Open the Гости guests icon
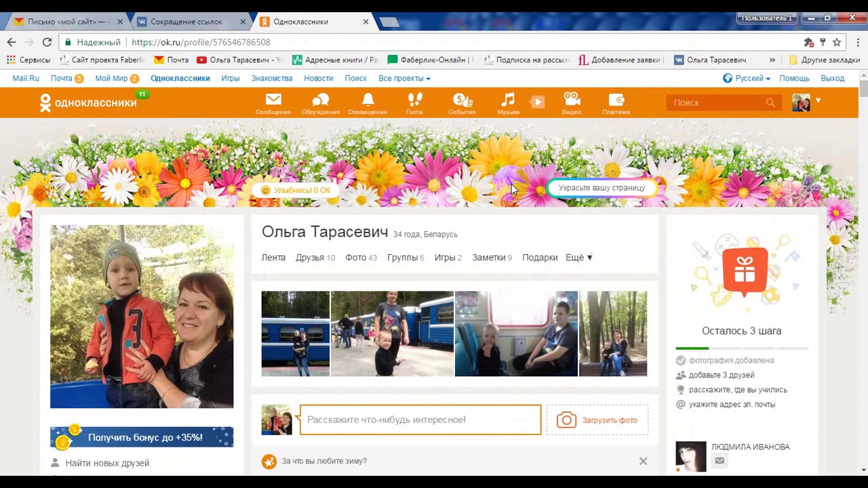 pos(414,103)
